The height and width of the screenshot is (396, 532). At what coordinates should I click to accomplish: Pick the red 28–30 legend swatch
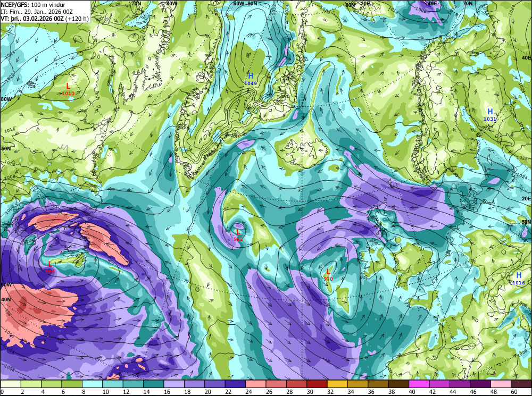[296, 384]
